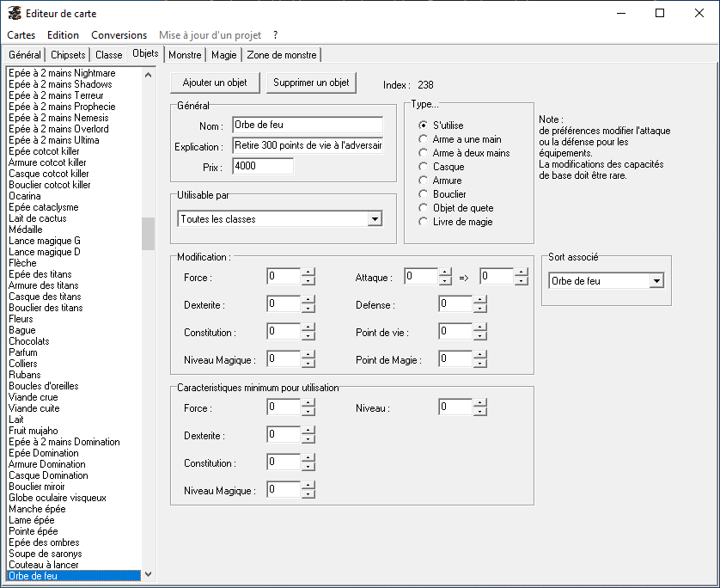Open the Utilisable par classes dropdown
Image resolution: width=720 pixels, height=588 pixels.
tap(374, 219)
